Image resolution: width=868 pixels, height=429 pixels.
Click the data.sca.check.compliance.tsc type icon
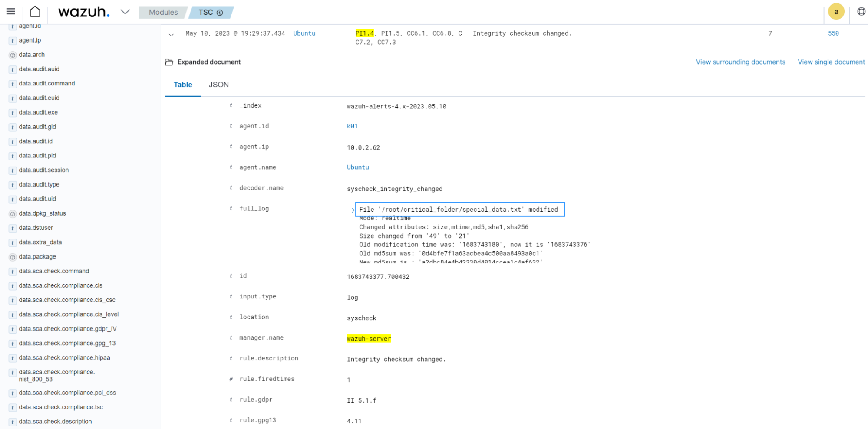pos(13,407)
